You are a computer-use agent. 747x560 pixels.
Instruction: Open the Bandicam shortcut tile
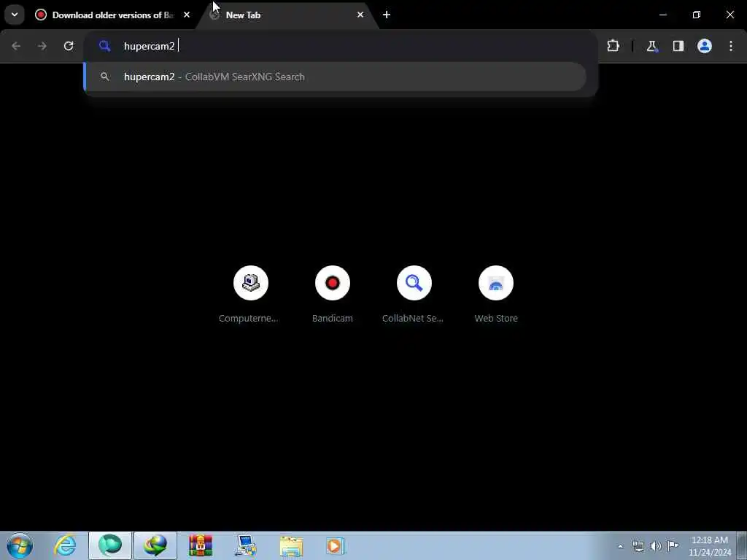332,295
